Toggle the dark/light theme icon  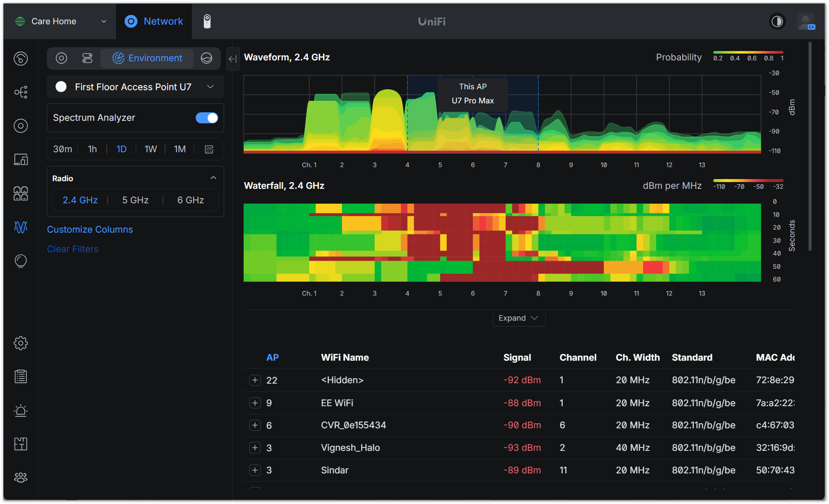pyautogui.click(x=777, y=21)
